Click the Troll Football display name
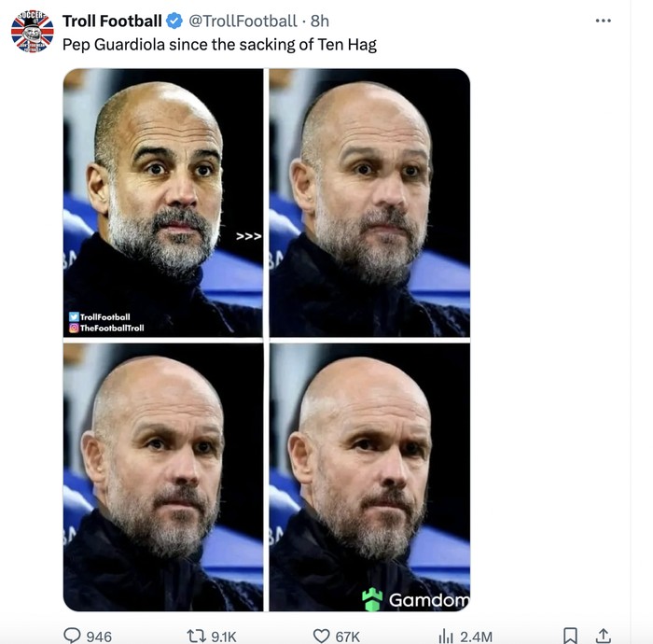The image size is (653, 644). [x=112, y=21]
